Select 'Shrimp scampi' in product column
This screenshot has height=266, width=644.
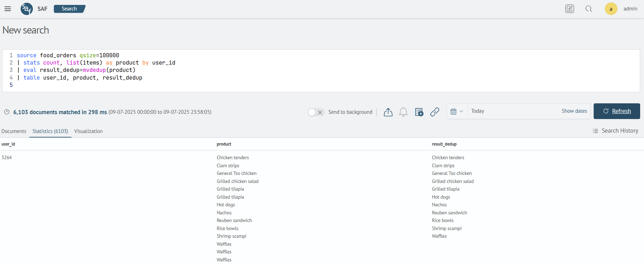tap(231, 236)
